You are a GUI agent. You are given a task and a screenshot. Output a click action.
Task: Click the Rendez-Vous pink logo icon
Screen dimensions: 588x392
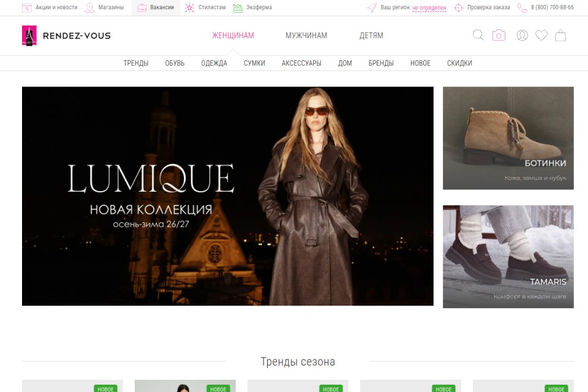(x=29, y=36)
